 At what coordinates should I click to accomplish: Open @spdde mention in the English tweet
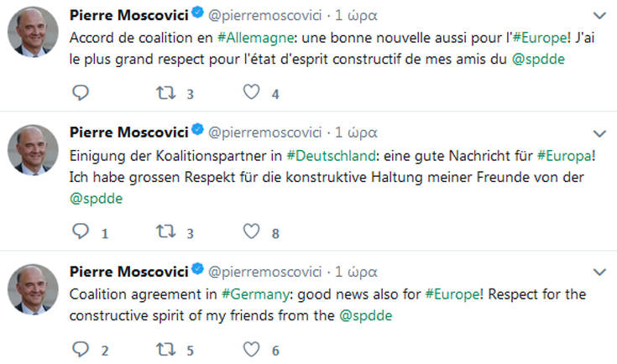tap(365, 316)
